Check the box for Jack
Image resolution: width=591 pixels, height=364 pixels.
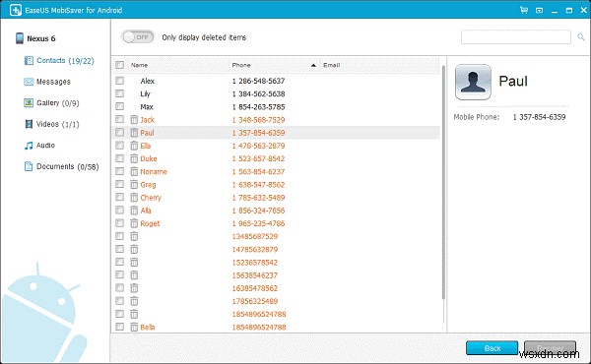point(119,119)
